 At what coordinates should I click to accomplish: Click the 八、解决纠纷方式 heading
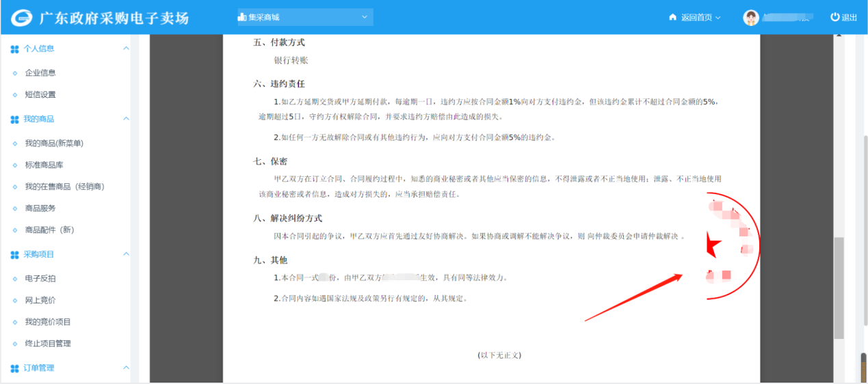tap(288, 218)
